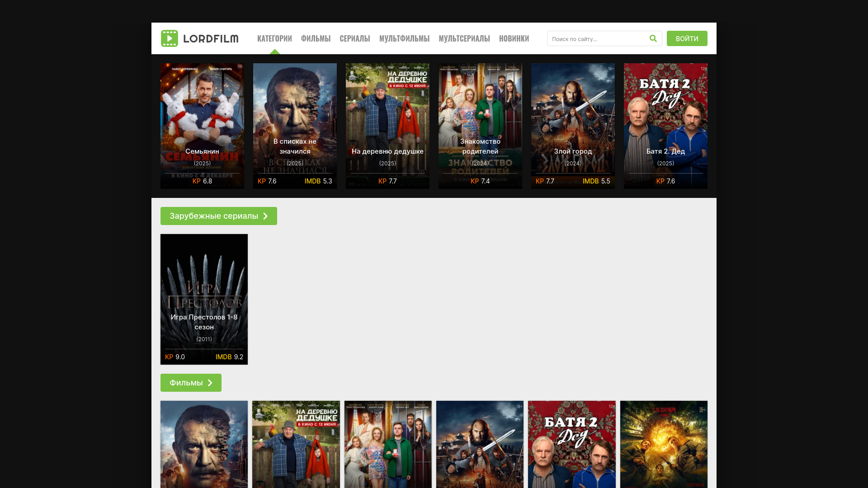Open the Фильмы navigation menu

[x=316, y=39]
